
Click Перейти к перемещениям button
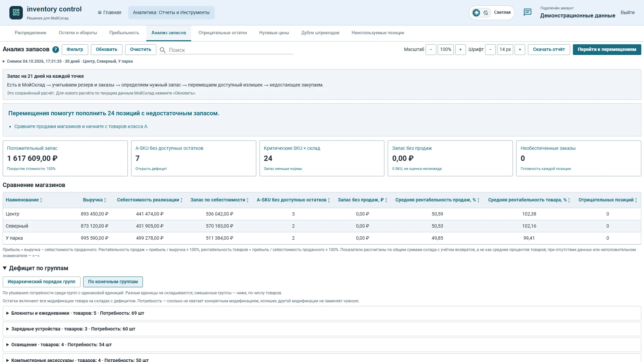tap(607, 50)
